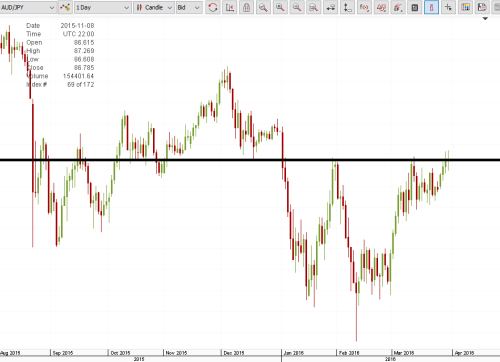This screenshot has height=362, width=500.
Task: Click the zoom in magnifier icon
Action: click(x=280, y=7)
